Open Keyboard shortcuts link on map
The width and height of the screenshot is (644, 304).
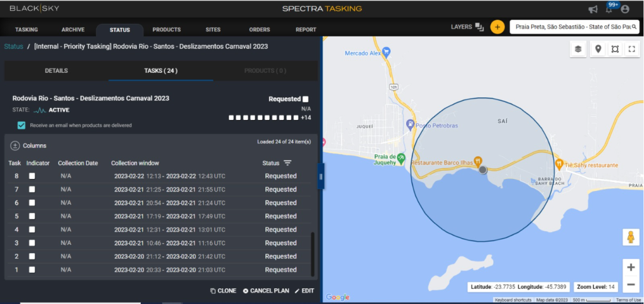pos(513,300)
